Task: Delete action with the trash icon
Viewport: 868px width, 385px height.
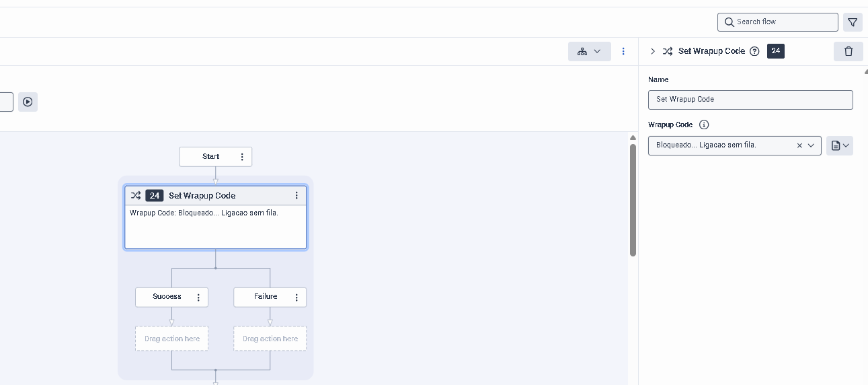Action: click(849, 51)
